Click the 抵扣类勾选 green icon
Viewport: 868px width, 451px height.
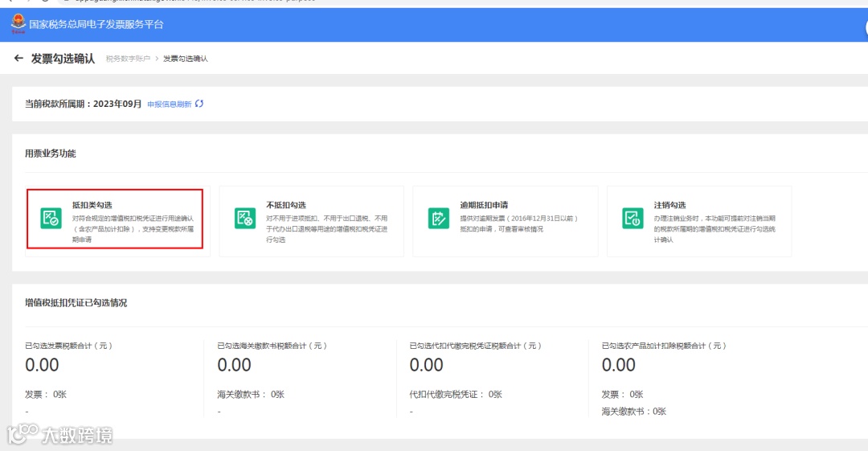(x=51, y=218)
